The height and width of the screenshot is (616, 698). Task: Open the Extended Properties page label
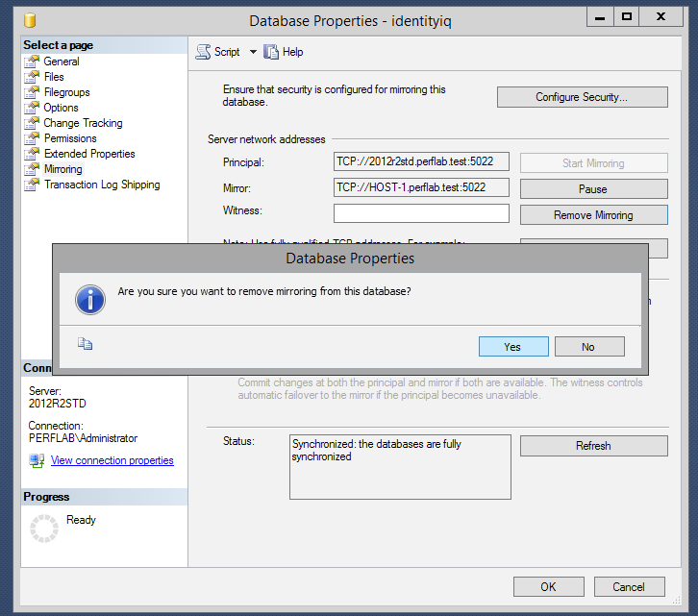point(89,154)
